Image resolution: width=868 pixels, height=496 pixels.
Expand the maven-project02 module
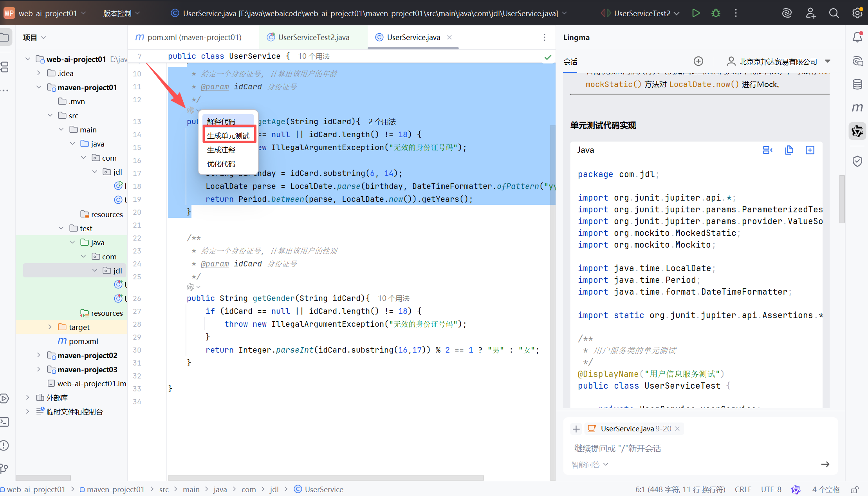[38, 355]
